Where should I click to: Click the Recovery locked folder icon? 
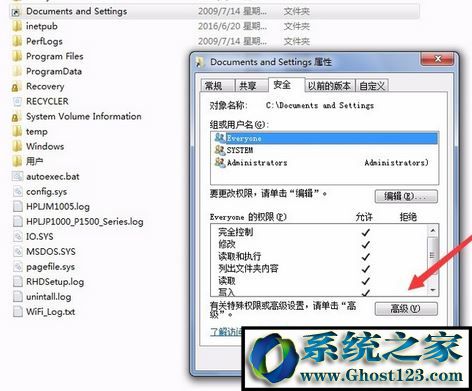point(16,87)
